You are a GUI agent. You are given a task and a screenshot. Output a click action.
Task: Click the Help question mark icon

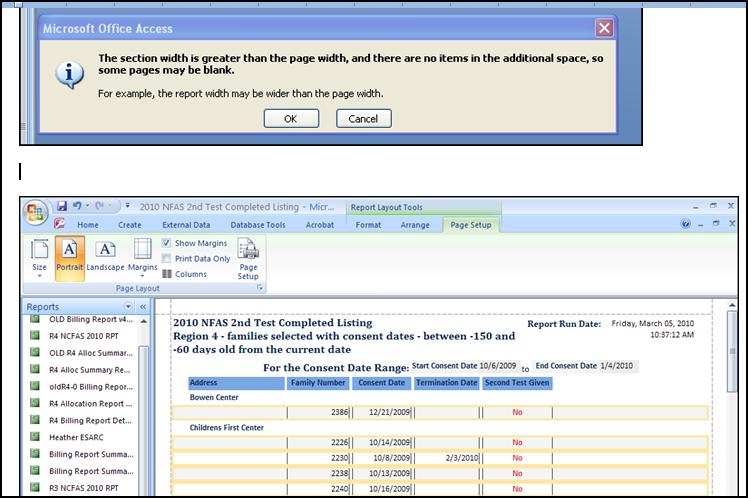pos(685,224)
